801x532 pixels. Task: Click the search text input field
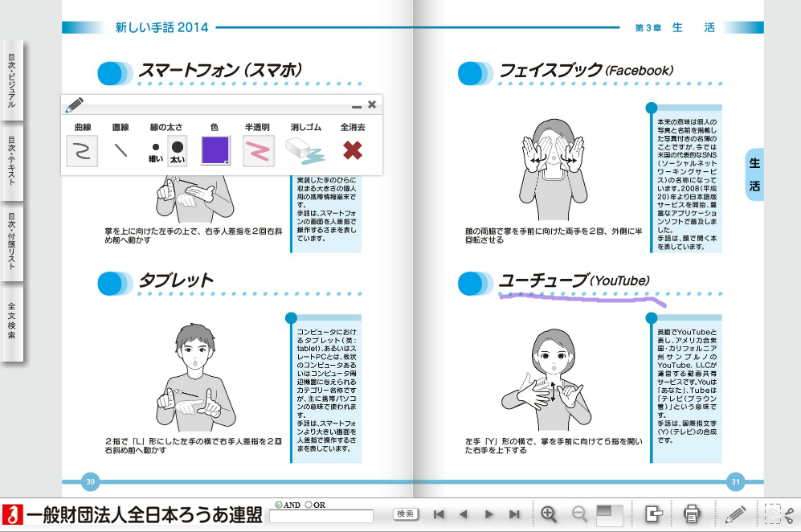[x=321, y=517]
